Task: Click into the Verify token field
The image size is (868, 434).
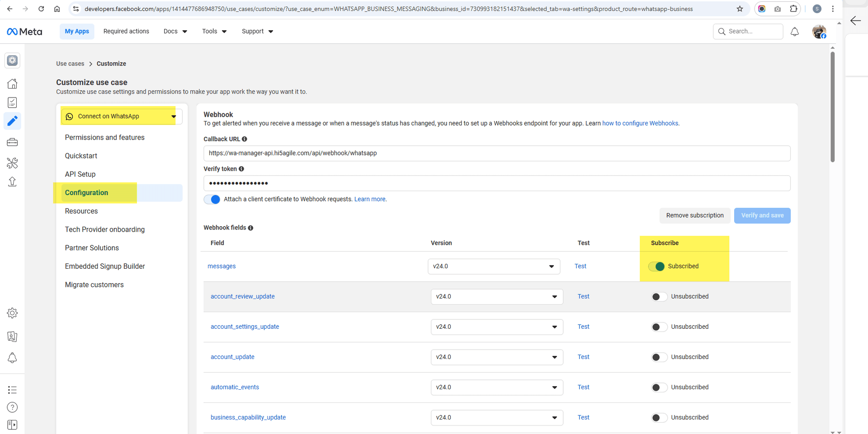Action: click(496, 183)
